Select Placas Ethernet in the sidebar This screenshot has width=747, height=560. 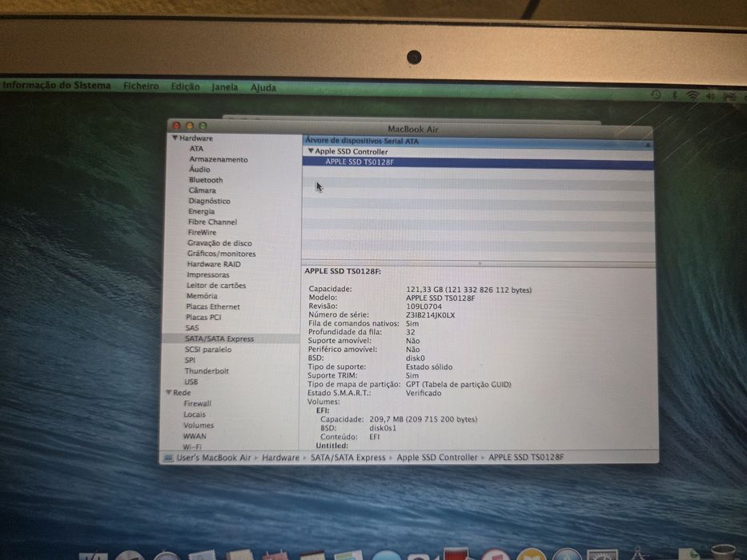(x=213, y=306)
